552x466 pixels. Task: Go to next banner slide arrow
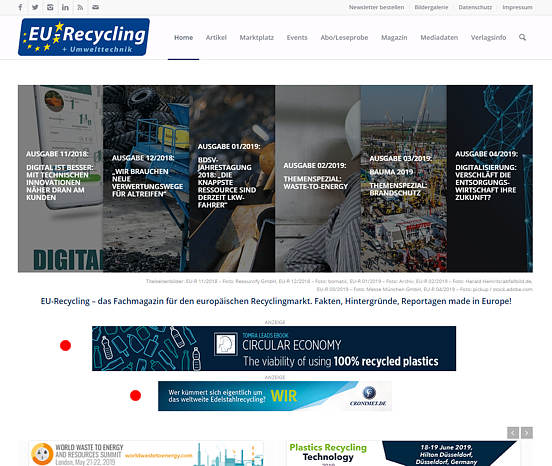click(x=527, y=433)
